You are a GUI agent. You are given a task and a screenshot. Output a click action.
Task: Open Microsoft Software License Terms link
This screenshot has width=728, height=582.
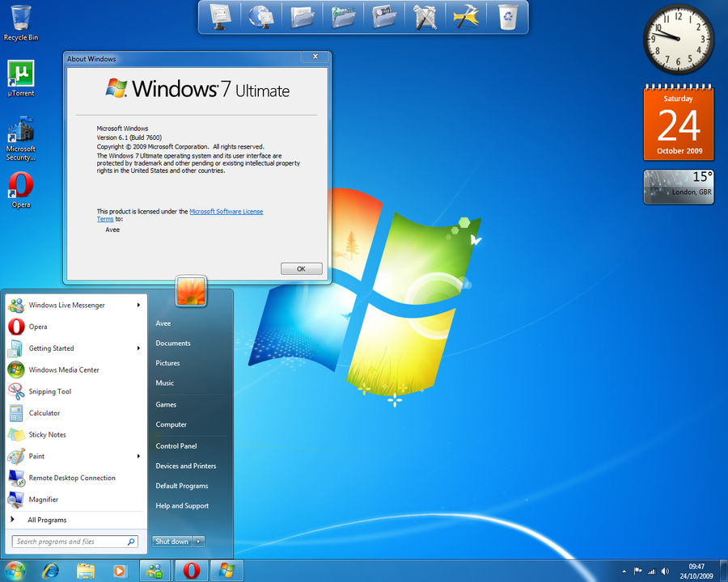[x=226, y=212]
